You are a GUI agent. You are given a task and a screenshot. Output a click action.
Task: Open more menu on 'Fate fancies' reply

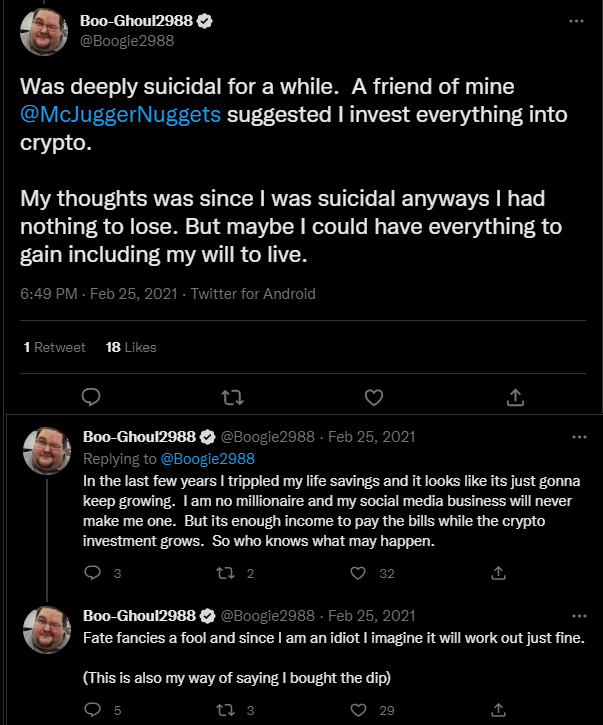[x=579, y=615]
